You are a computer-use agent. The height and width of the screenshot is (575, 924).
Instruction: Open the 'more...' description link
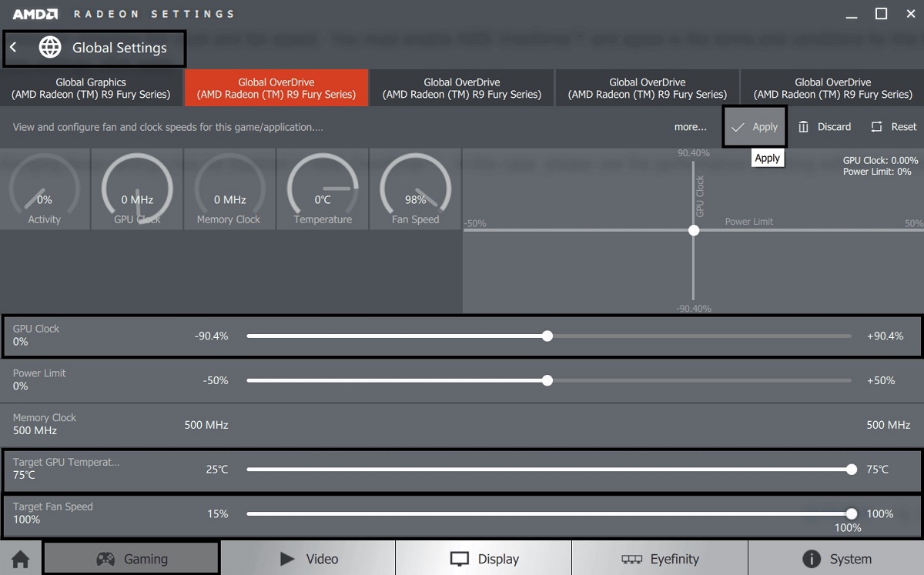point(691,127)
